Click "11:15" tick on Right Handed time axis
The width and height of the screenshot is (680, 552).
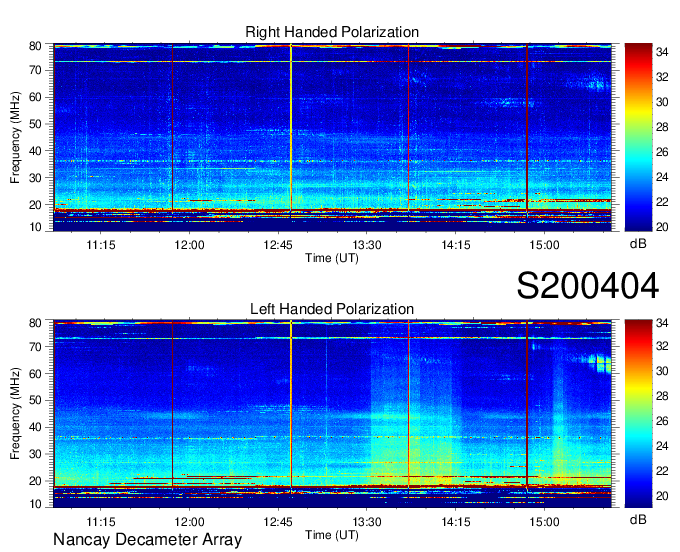(x=101, y=245)
